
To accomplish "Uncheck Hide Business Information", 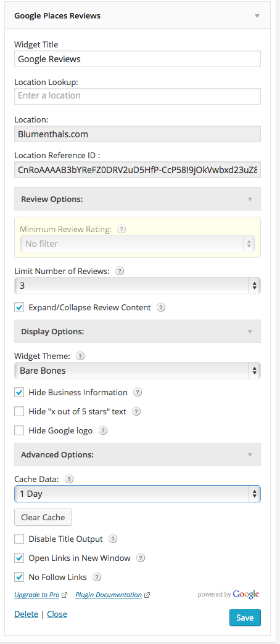I will pos(19,392).
